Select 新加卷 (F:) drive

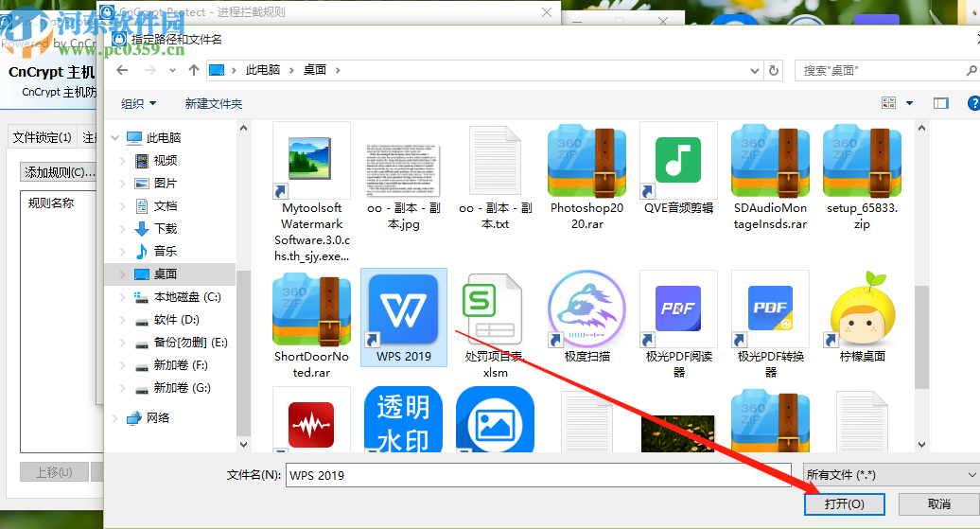point(172,365)
